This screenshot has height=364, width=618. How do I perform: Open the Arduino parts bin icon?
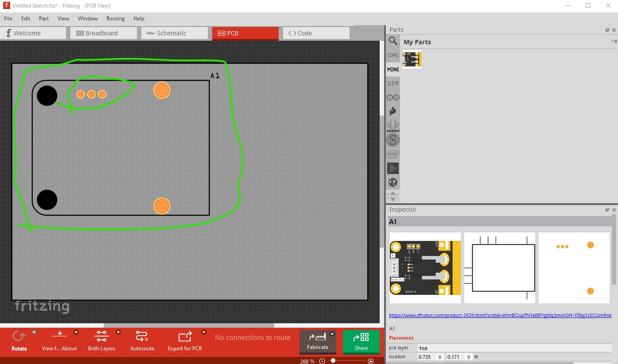point(393,97)
